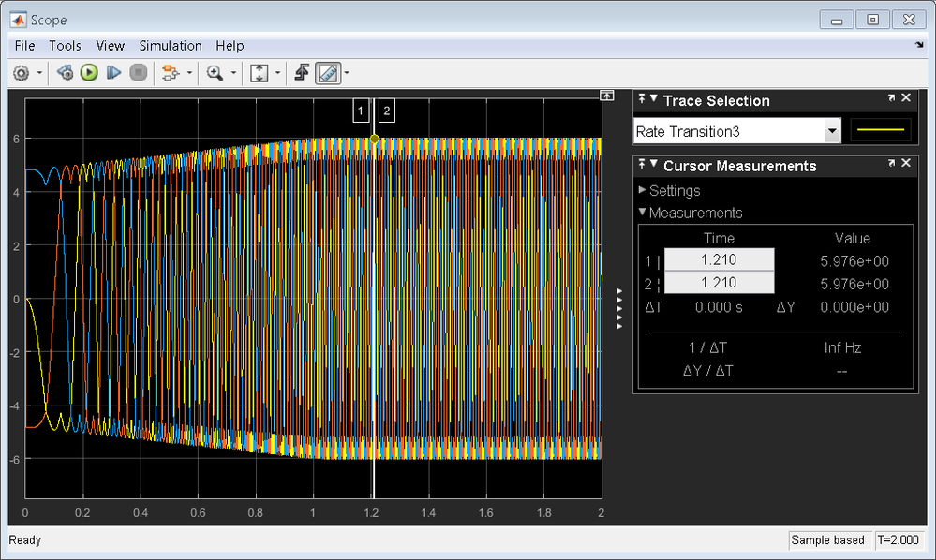
Task: Open the Simulation menu
Action: (x=171, y=46)
